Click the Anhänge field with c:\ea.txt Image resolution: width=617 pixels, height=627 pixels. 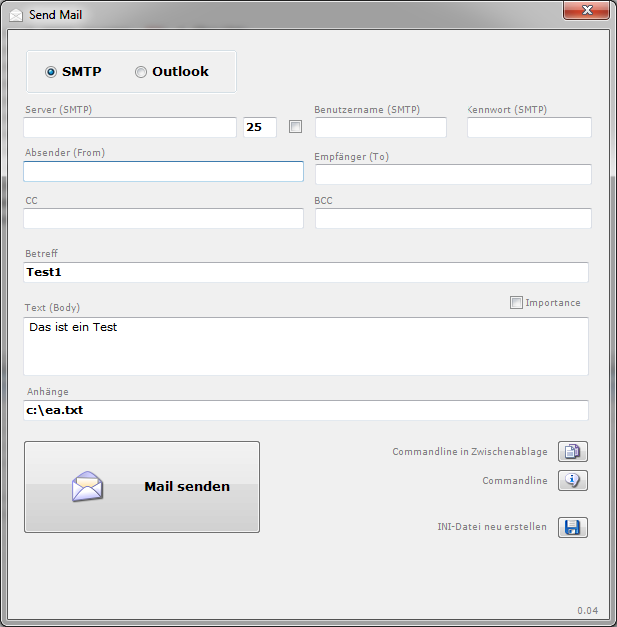[306, 410]
